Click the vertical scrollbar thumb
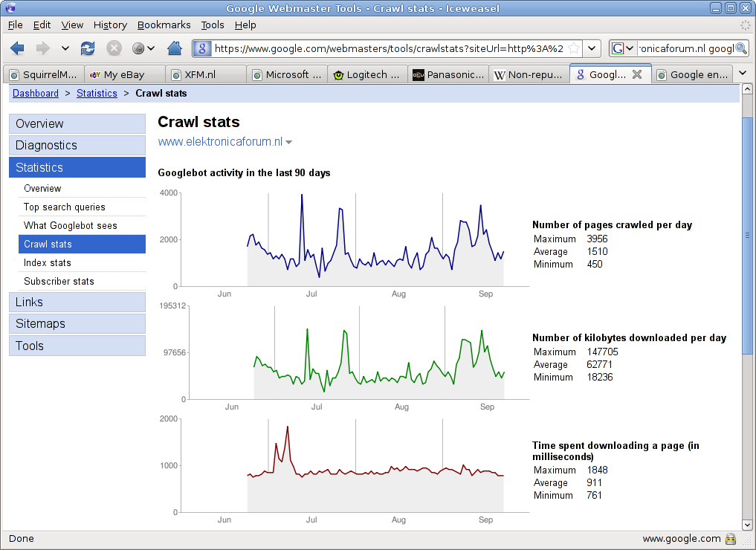The image size is (756, 550). pyautogui.click(x=747, y=235)
